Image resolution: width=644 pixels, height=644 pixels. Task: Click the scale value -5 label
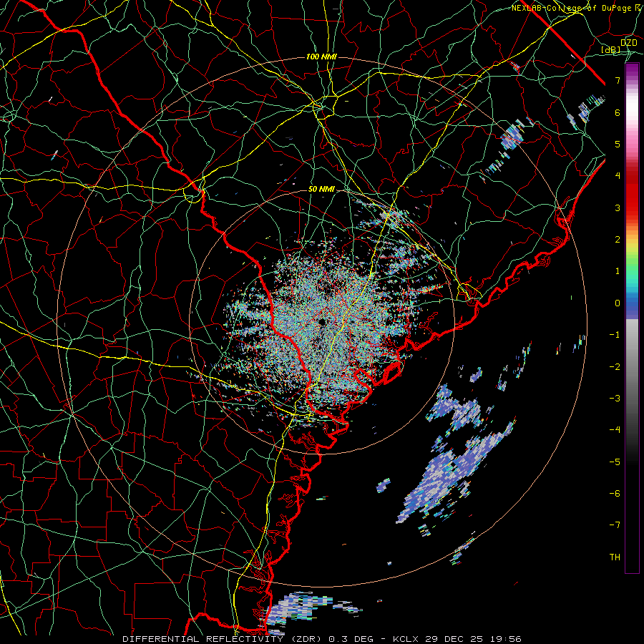coord(615,462)
